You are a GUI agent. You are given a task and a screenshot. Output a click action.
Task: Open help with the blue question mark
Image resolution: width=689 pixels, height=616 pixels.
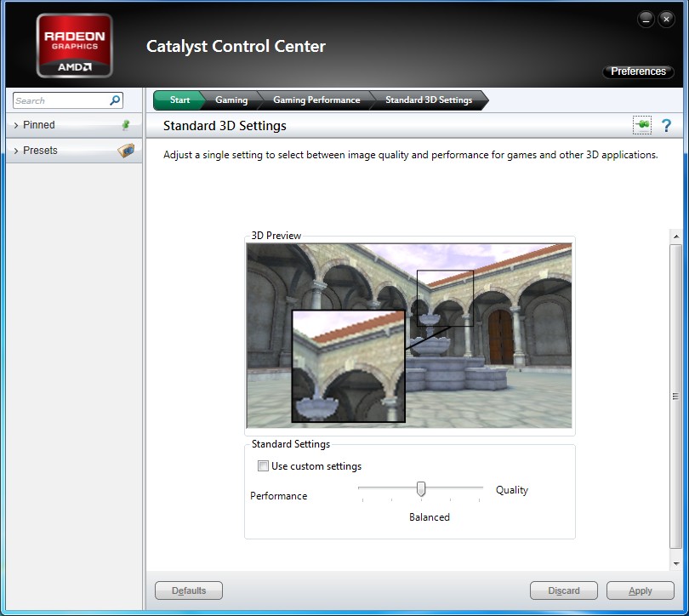click(x=666, y=126)
